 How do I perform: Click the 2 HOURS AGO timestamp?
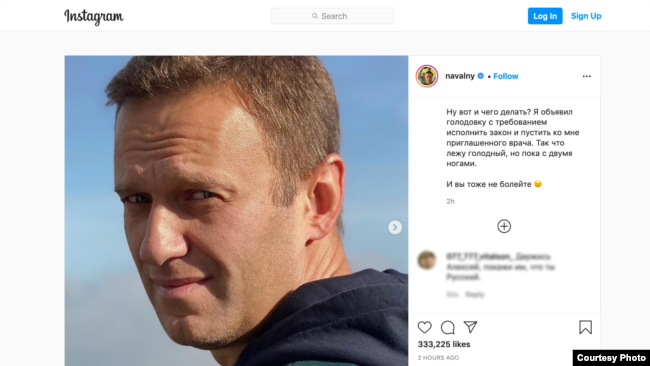coord(438,358)
